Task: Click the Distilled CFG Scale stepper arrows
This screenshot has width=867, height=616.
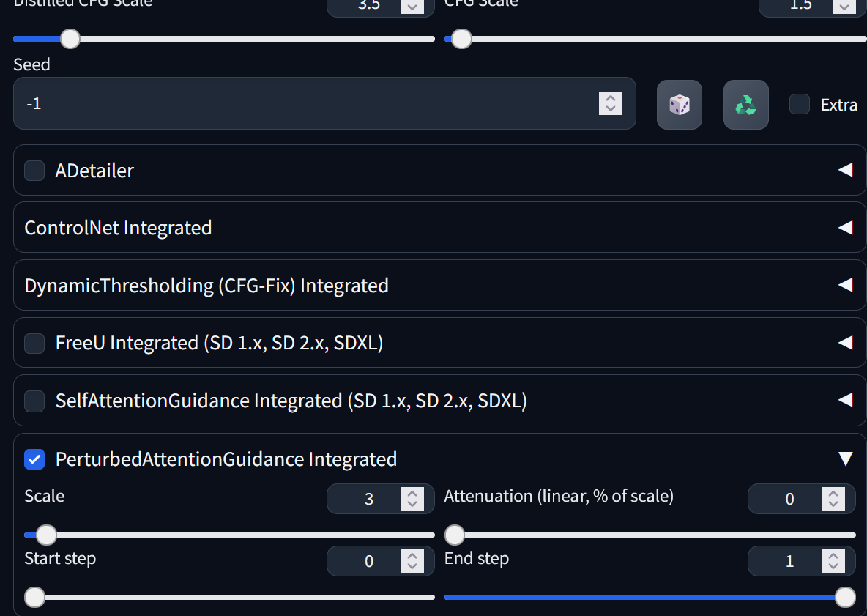Action: tap(412, 6)
